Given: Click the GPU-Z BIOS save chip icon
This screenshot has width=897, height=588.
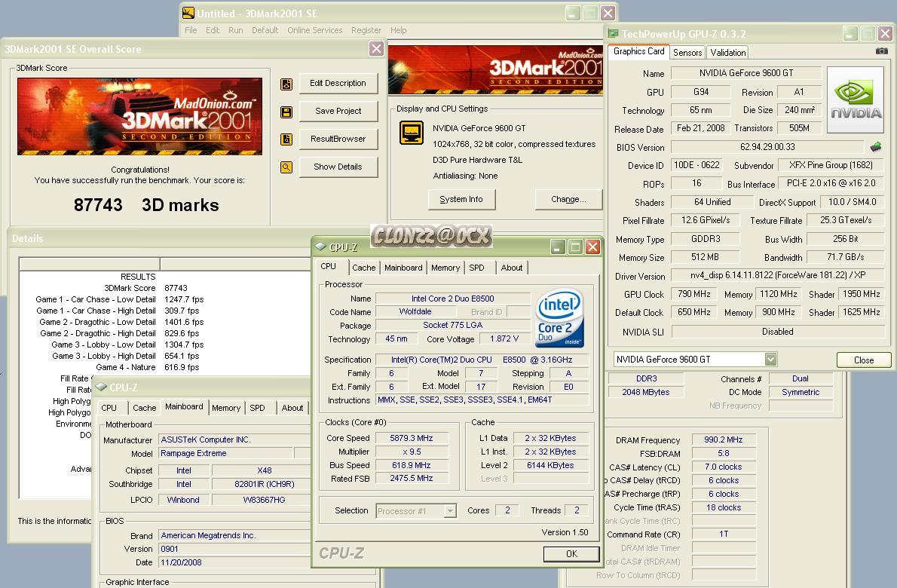Looking at the screenshot, I should pyautogui.click(x=876, y=147).
